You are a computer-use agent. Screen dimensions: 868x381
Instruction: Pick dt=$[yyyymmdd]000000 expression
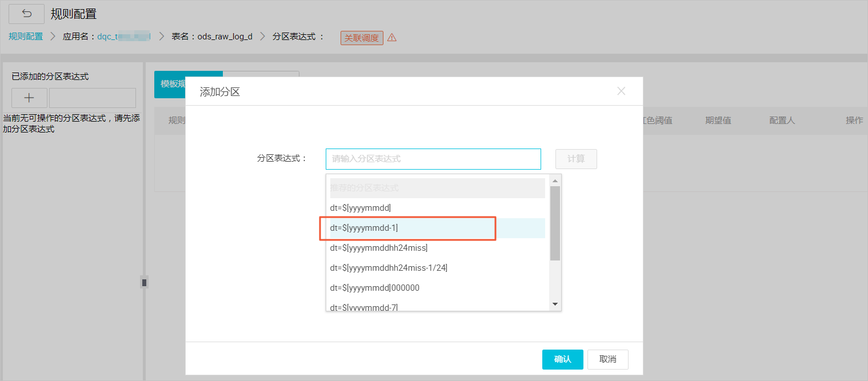[x=437, y=288]
